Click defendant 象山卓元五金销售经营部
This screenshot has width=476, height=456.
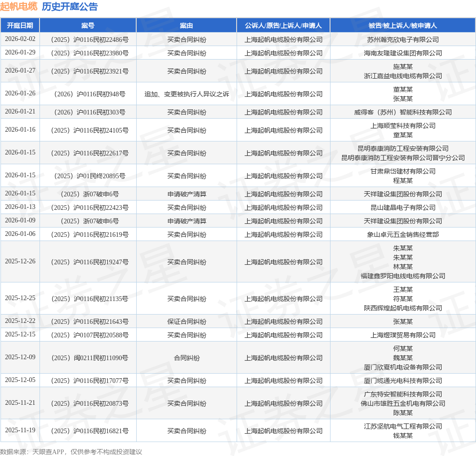click(403, 235)
